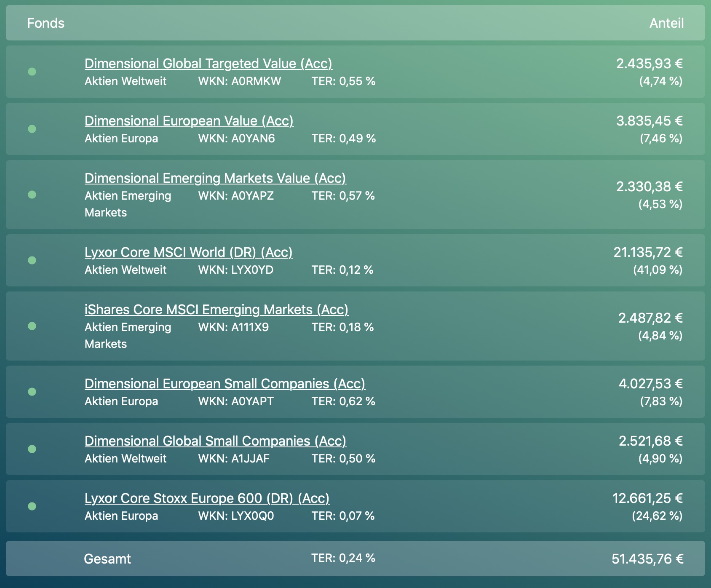
Task: Click green dot beside Dimensional European Value
Action: coord(32,129)
